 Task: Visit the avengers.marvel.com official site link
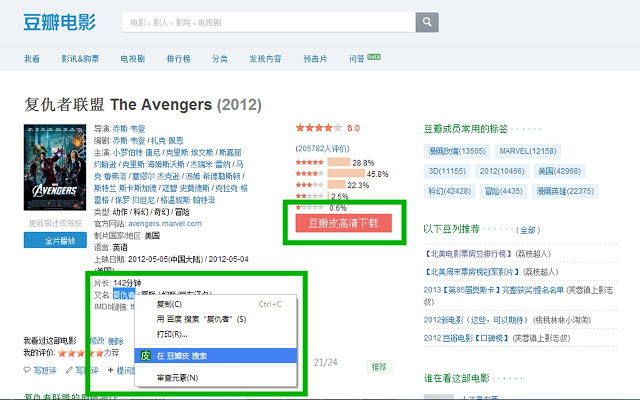pyautogui.click(x=165, y=224)
